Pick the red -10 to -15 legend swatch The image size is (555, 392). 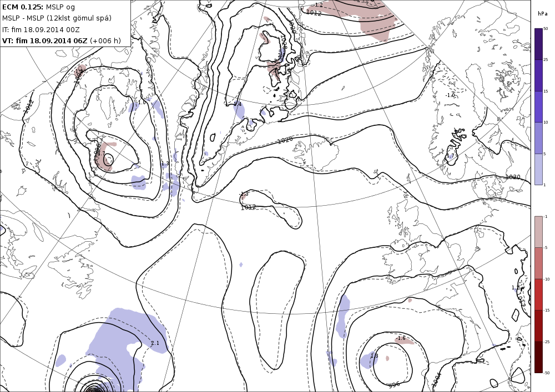pos(538,294)
